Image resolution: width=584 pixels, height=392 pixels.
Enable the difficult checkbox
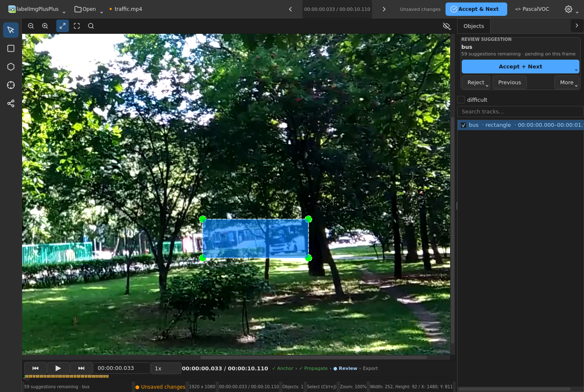(x=461, y=100)
